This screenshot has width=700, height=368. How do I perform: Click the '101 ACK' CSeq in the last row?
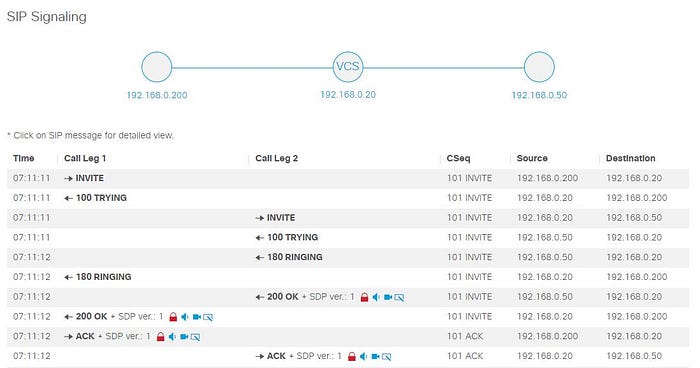465,356
